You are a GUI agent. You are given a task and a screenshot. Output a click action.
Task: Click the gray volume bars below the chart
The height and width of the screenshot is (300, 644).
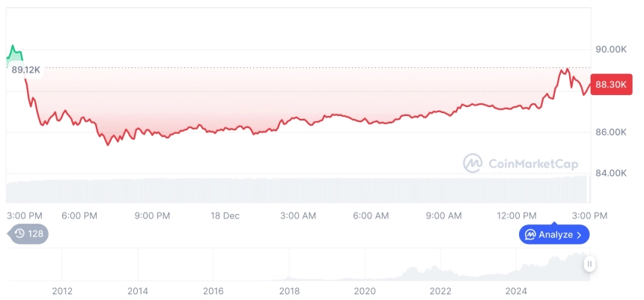[300, 190]
